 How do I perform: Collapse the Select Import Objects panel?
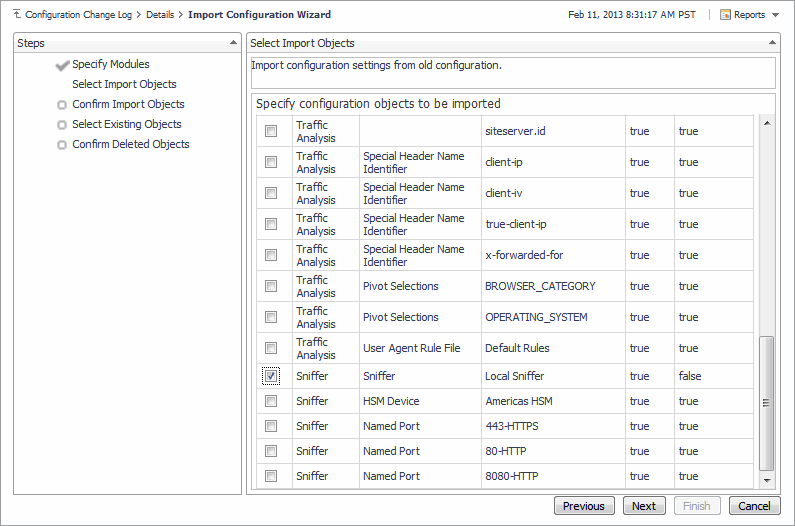[772, 43]
